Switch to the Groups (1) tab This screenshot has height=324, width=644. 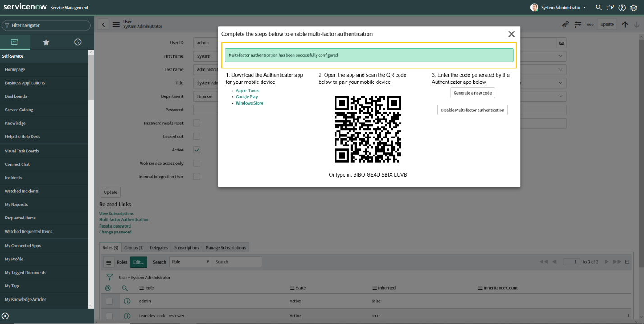point(133,247)
